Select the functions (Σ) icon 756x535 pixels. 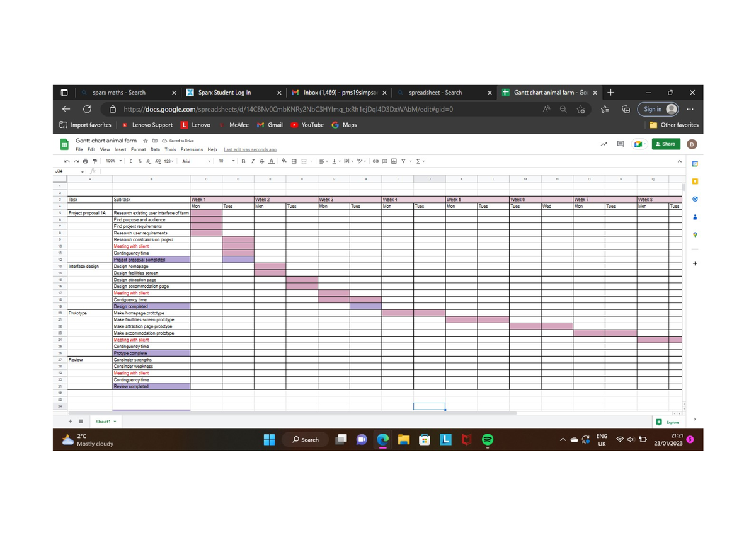(x=418, y=161)
